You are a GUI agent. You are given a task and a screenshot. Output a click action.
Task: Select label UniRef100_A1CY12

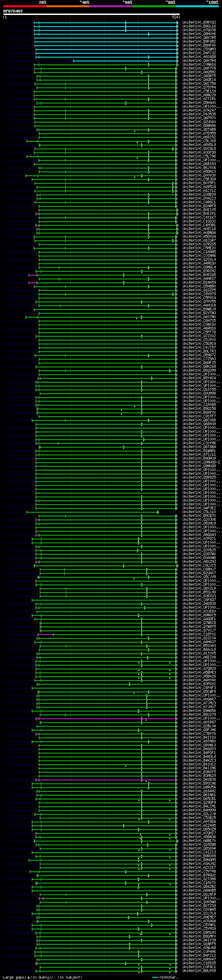(199, 191)
